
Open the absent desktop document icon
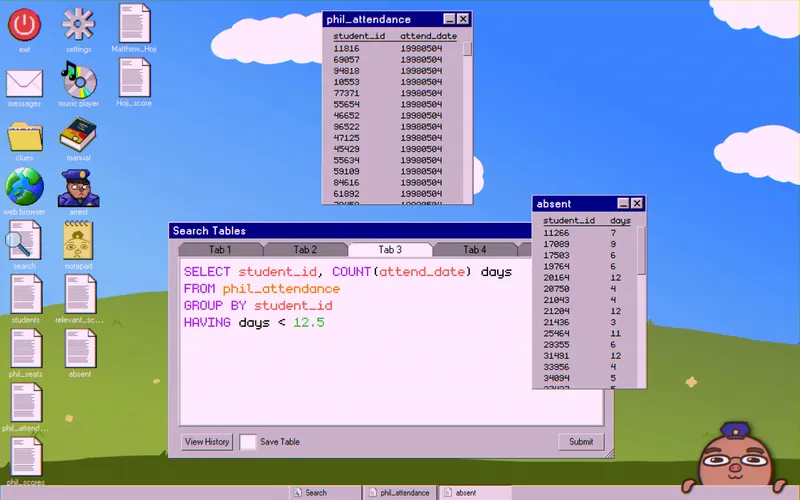[x=80, y=348]
